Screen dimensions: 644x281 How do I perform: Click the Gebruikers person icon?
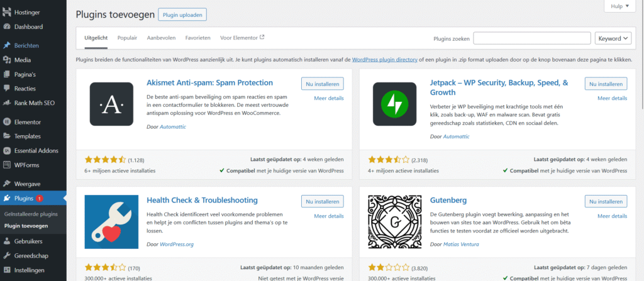click(x=7, y=241)
